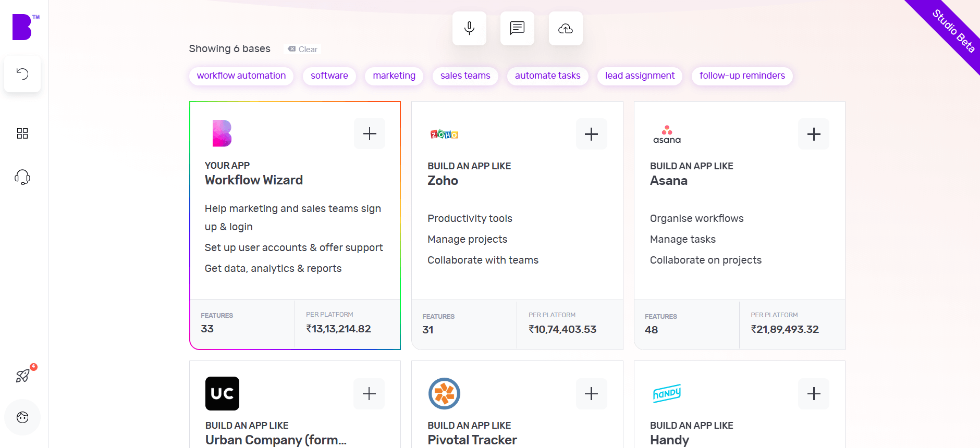The width and height of the screenshot is (980, 448).
Task: Click 'Organise workflows' in Asana card
Action: (x=696, y=218)
